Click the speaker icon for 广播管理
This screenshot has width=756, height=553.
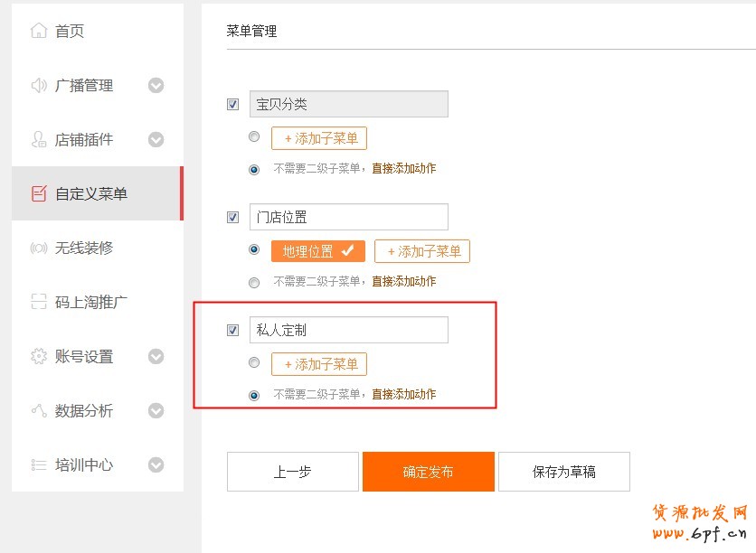pyautogui.click(x=38, y=86)
